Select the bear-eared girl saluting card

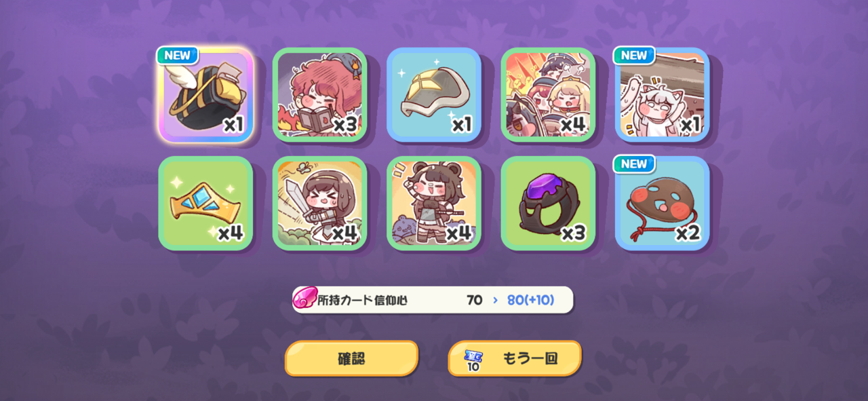pos(434,203)
